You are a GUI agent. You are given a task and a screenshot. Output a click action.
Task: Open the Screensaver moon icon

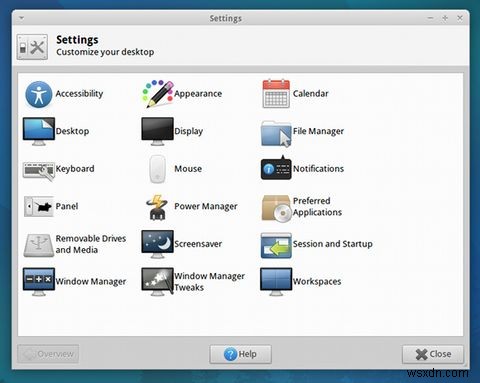[157, 244]
